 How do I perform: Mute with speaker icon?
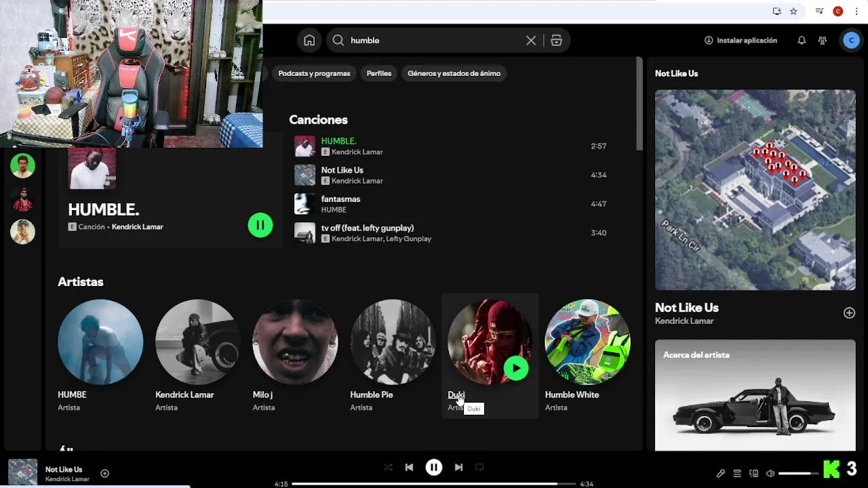(770, 474)
